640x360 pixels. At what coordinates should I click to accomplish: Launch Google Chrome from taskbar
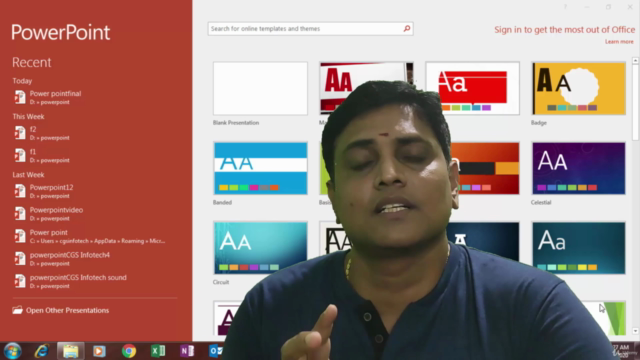click(x=129, y=351)
